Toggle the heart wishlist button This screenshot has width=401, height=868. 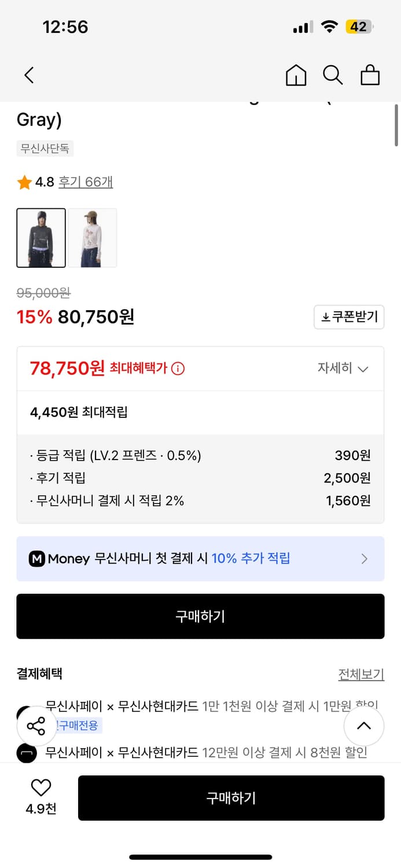(x=41, y=788)
